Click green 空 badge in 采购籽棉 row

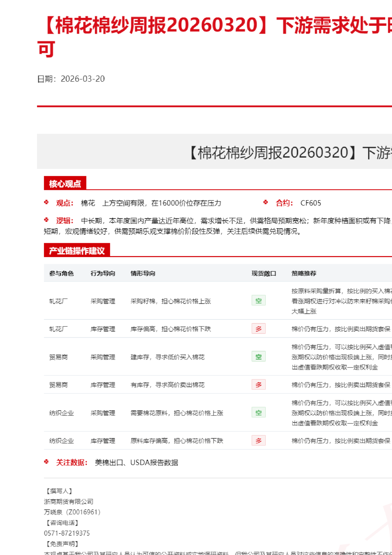(259, 301)
